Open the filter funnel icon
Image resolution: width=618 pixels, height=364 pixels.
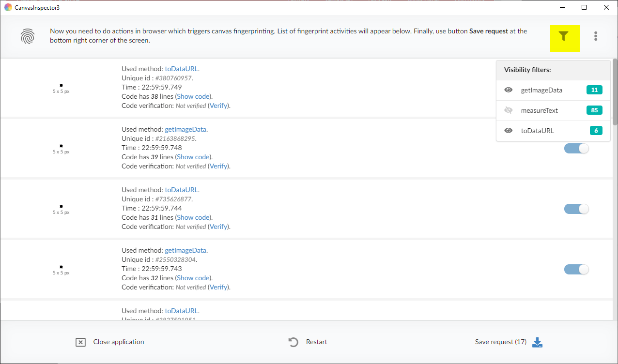pos(564,36)
